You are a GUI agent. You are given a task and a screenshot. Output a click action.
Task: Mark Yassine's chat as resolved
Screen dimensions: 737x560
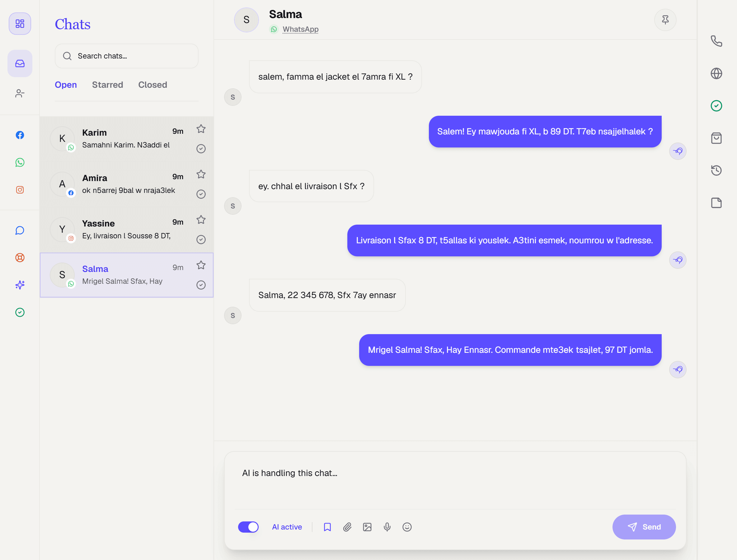pyautogui.click(x=201, y=239)
